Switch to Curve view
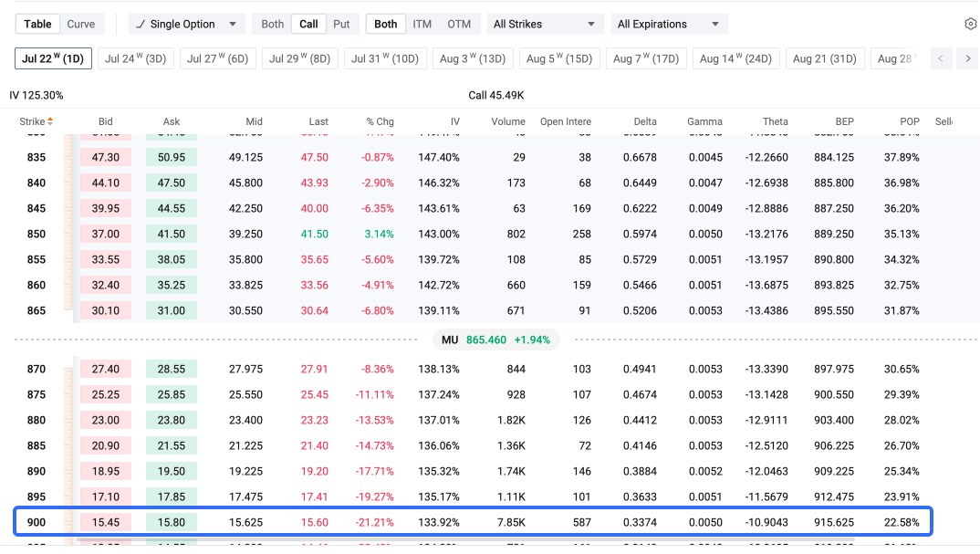Viewport: 980px width, 554px height. tap(80, 25)
